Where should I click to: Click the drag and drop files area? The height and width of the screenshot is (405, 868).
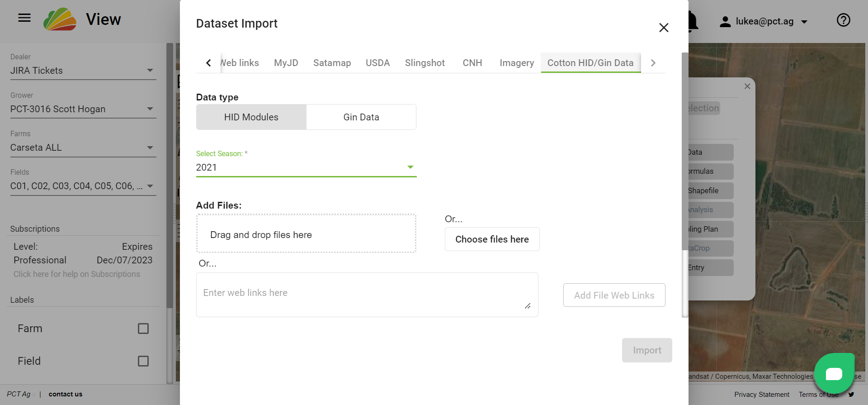306,233
